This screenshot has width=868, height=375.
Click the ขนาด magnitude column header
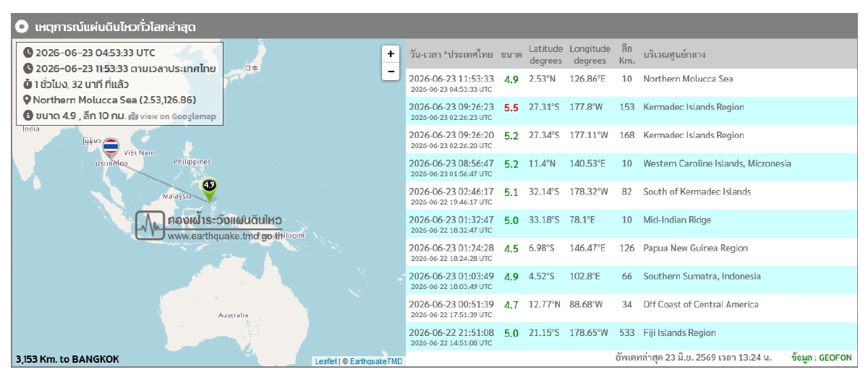tap(511, 54)
